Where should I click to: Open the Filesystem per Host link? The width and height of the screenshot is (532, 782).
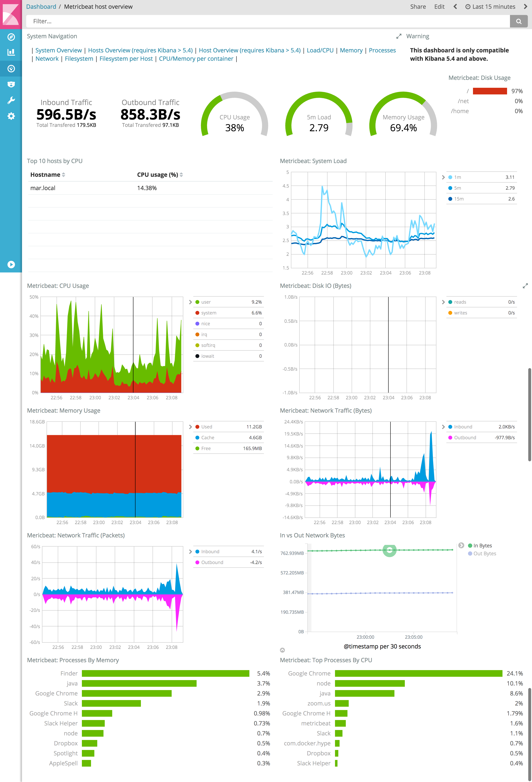tap(126, 59)
